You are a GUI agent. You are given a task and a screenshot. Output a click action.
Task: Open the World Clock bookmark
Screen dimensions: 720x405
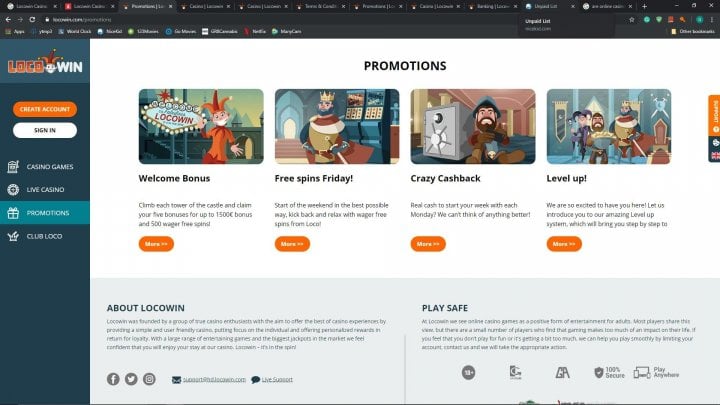click(74, 32)
